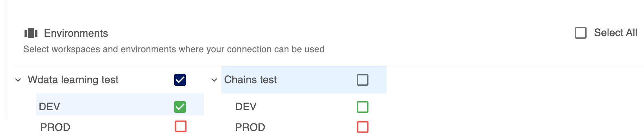Click the Environments heading text
Image resolution: width=644 pixels, height=136 pixels.
[76, 33]
